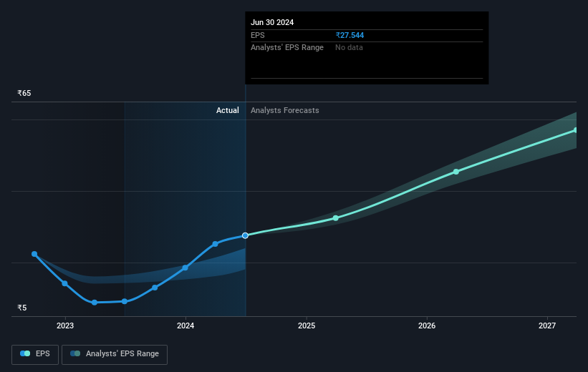Select the highlighted Jun 30 2024 data point

click(245, 235)
